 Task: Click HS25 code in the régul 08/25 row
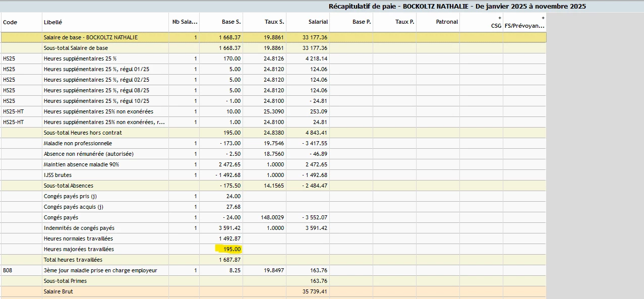pyautogui.click(x=9, y=90)
